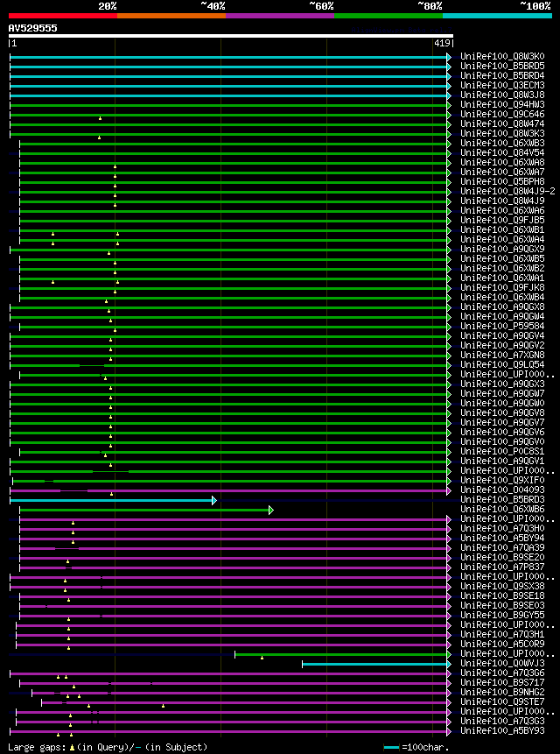The width and height of the screenshot is (560, 754).
Task: Choose the UniRef100_A7Q3G3 label
Action: (502, 721)
